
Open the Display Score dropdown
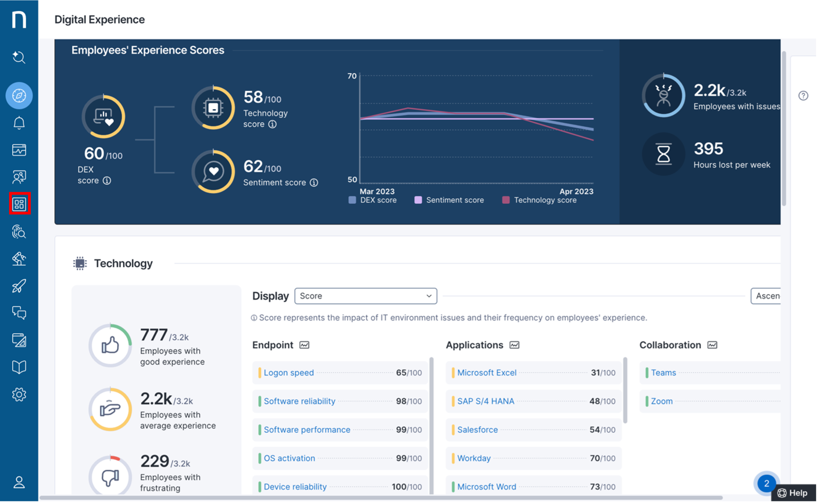(365, 296)
